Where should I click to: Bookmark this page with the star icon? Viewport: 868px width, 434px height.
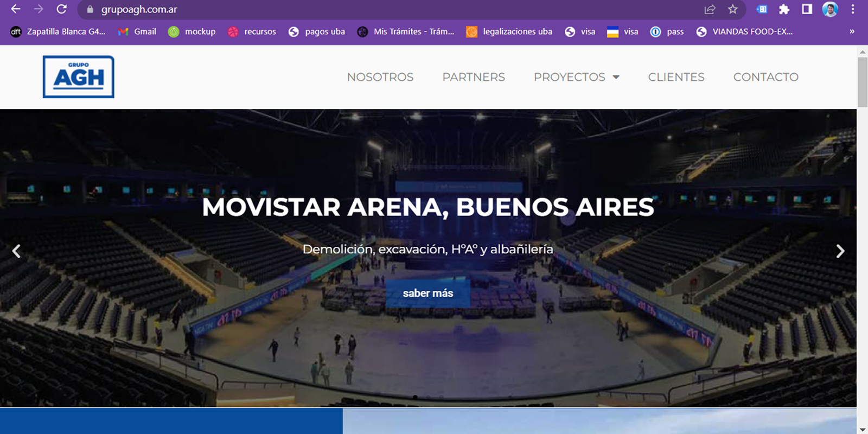pos(733,9)
